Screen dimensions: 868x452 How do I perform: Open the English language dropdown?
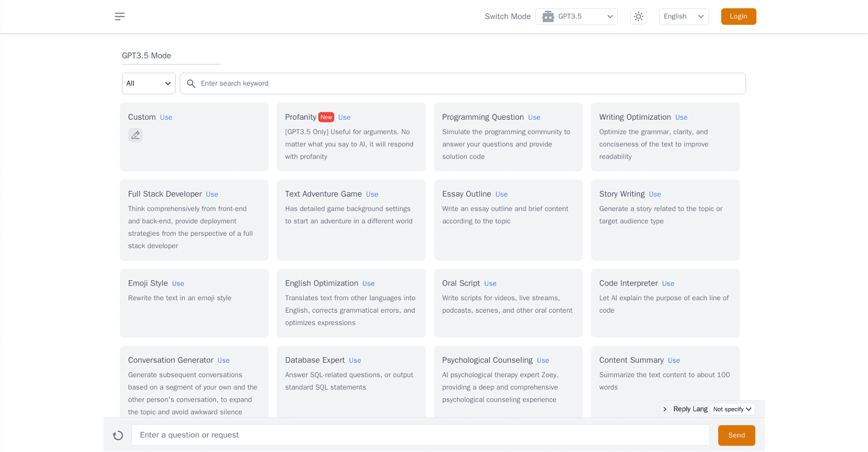click(x=684, y=16)
